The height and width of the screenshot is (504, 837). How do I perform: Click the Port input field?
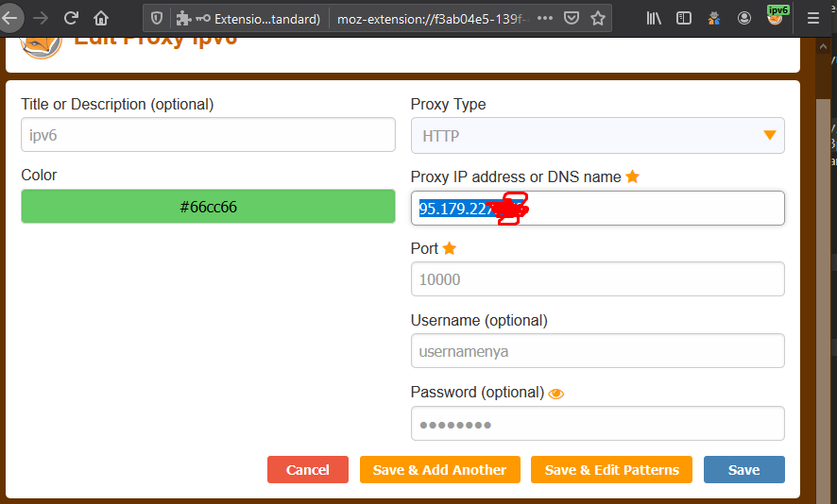click(597, 279)
